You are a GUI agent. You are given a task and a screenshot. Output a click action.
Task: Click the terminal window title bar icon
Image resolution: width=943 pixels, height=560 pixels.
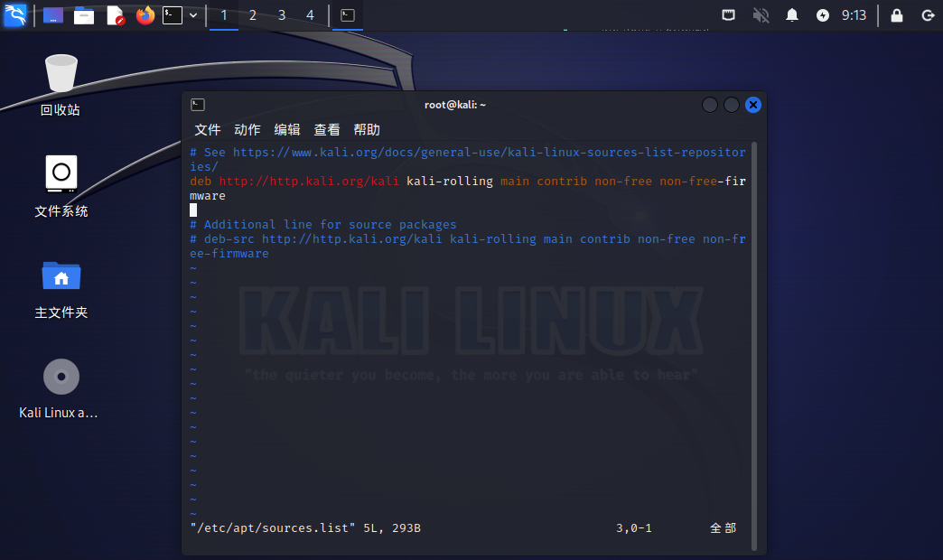point(198,105)
